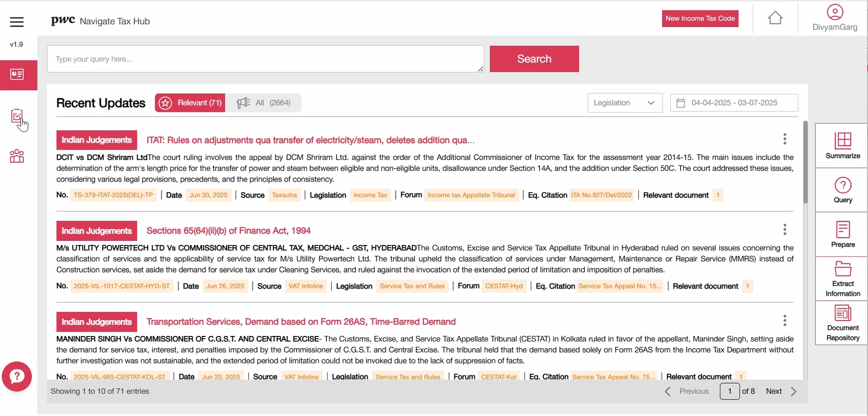This screenshot has width=868, height=416.
Task: Open Transportation Services Form 26AS judgement title
Action: tap(301, 322)
